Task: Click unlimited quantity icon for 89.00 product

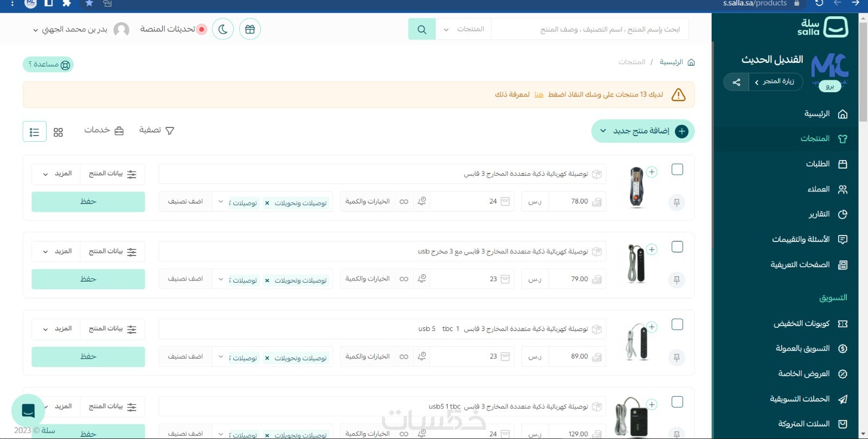Action: (404, 357)
